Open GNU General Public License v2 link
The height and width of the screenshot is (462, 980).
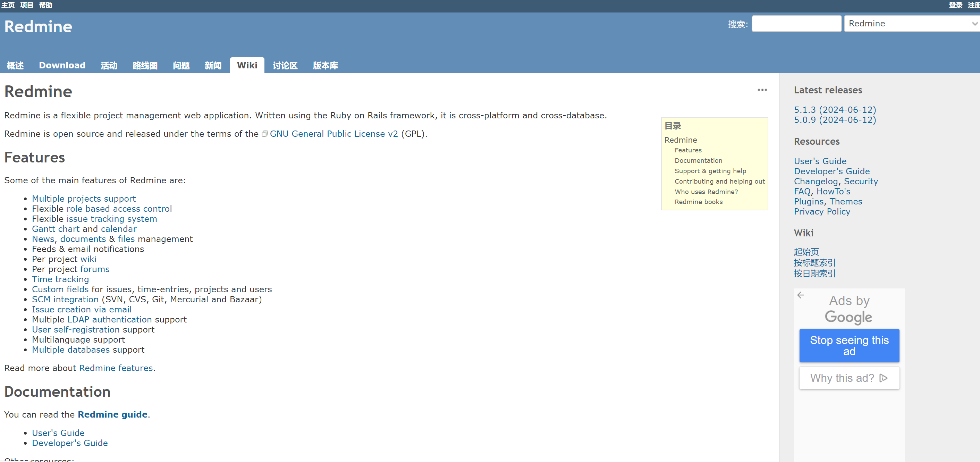click(333, 134)
